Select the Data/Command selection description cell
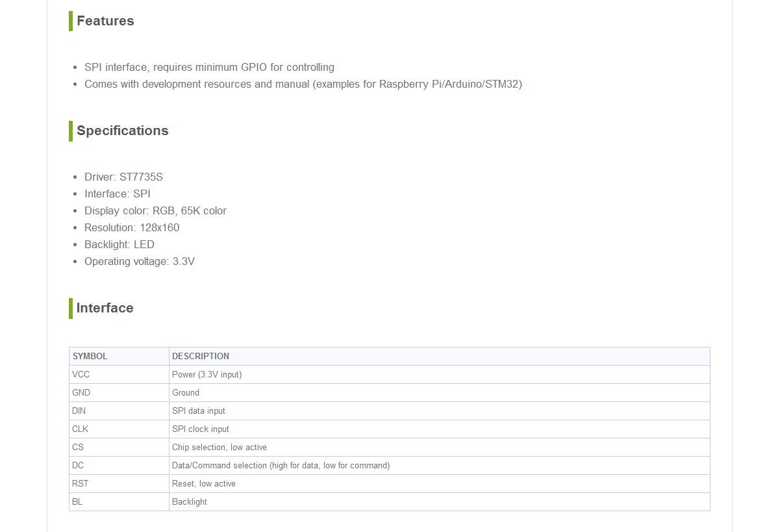 click(281, 465)
